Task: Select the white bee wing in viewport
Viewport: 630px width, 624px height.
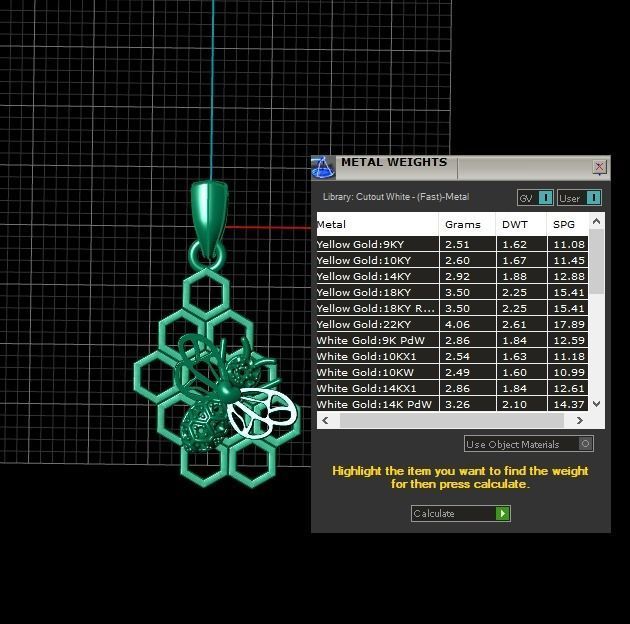Action: [x=261, y=413]
